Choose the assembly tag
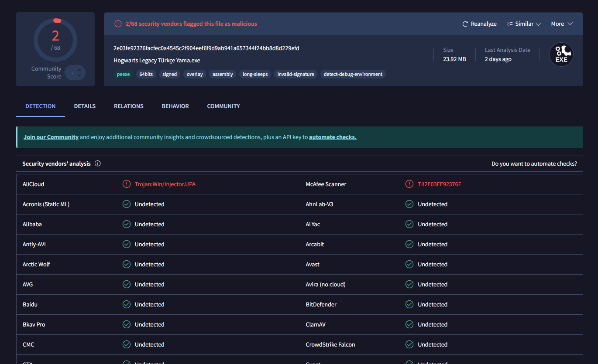Viewport: 598px width, 364px height. pyautogui.click(x=223, y=74)
